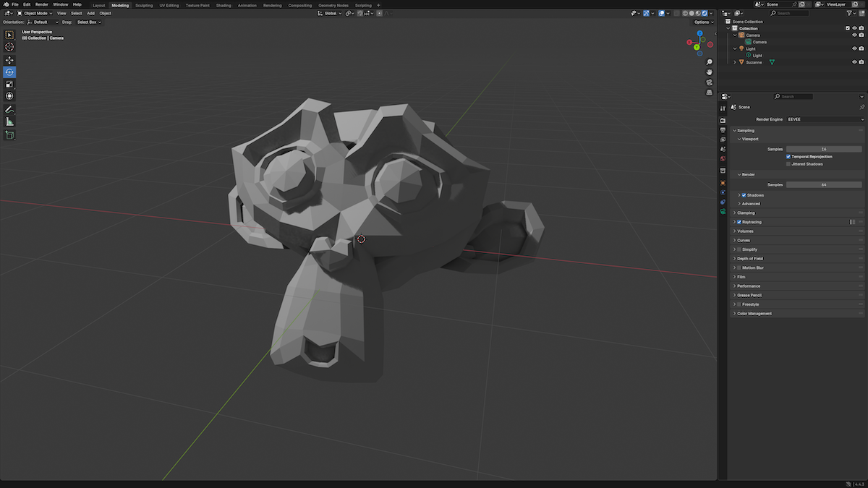Viewport: 868px width, 488px height.
Task: Select the Scale tool
Action: click(9, 84)
